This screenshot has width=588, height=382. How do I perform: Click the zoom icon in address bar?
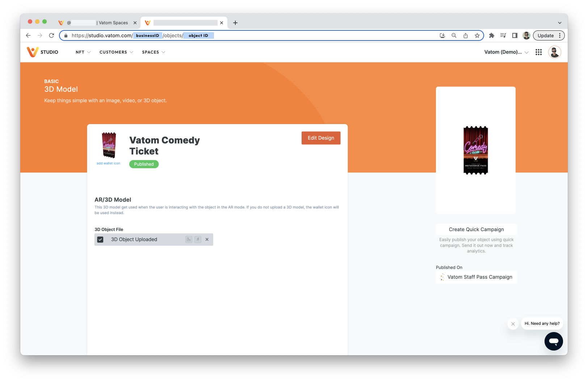pos(454,35)
